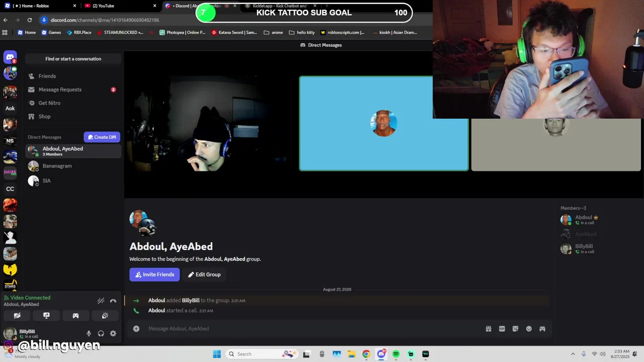Open the Katana Sword bookmark
The height and width of the screenshot is (362, 644).
(234, 33)
